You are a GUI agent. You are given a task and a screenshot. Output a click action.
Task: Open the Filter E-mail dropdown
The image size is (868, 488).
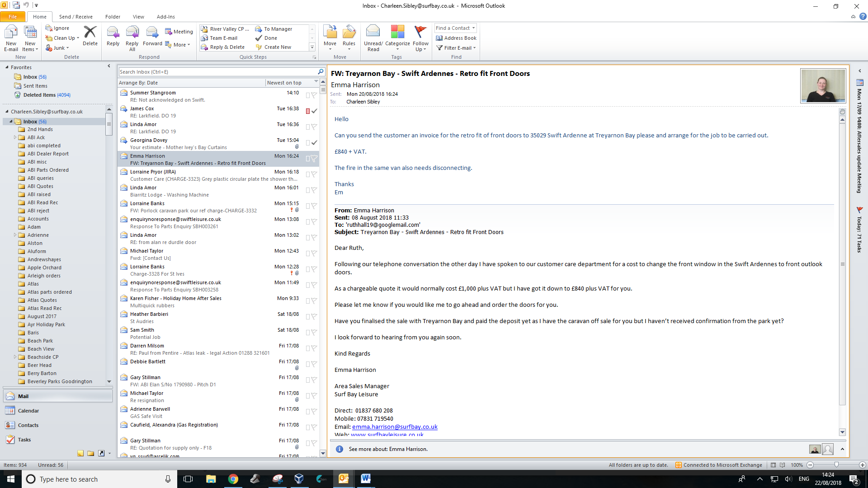[x=457, y=48]
